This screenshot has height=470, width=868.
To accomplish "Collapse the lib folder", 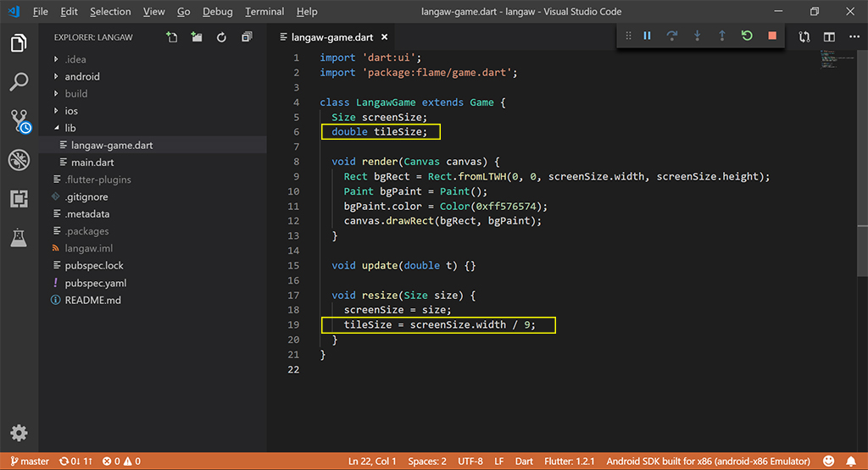I will [70, 128].
